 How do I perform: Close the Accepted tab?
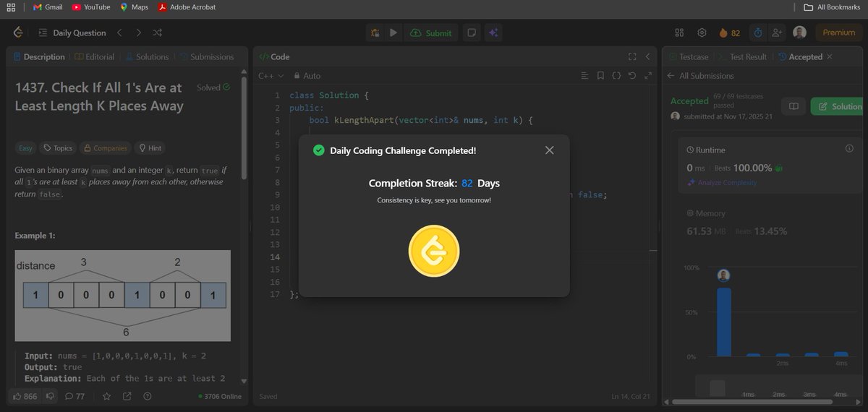coord(830,56)
